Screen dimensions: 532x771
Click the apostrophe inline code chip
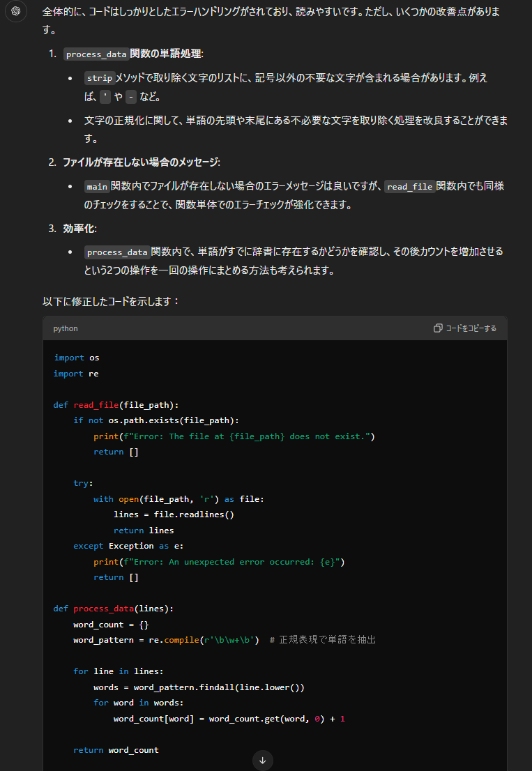coord(105,97)
